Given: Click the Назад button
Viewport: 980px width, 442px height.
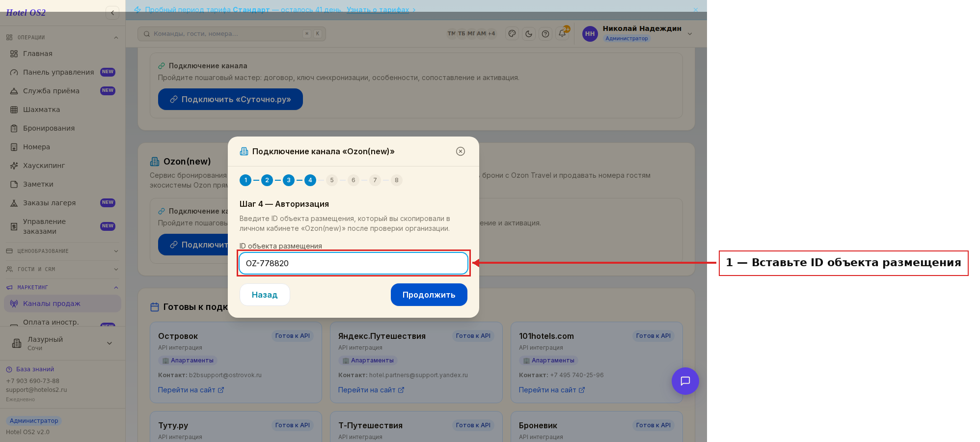Looking at the screenshot, I should coord(265,295).
